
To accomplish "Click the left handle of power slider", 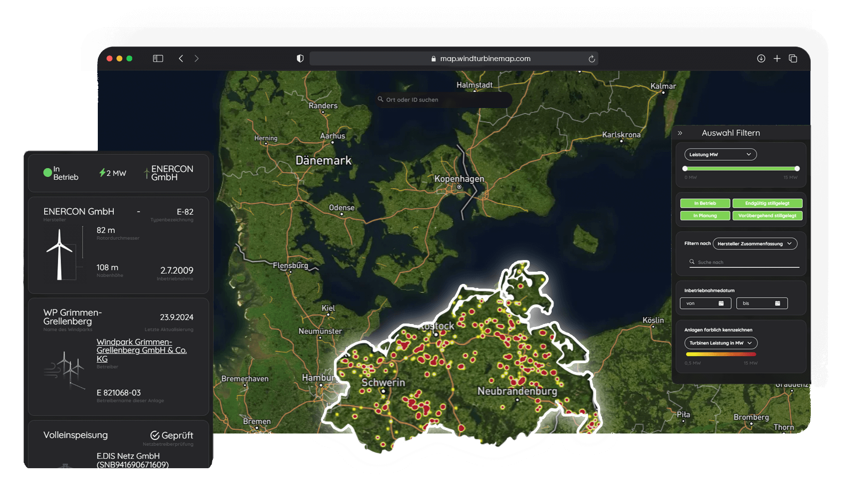I will coord(685,169).
